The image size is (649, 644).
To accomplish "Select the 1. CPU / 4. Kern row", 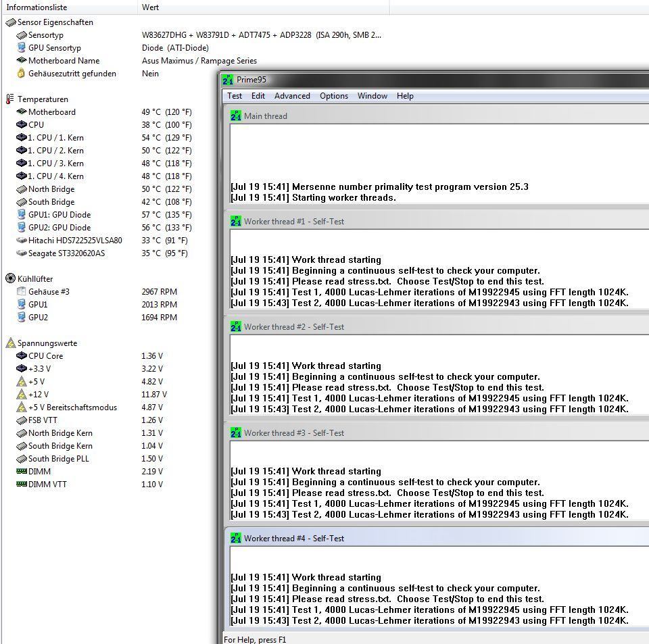I will pos(104,176).
